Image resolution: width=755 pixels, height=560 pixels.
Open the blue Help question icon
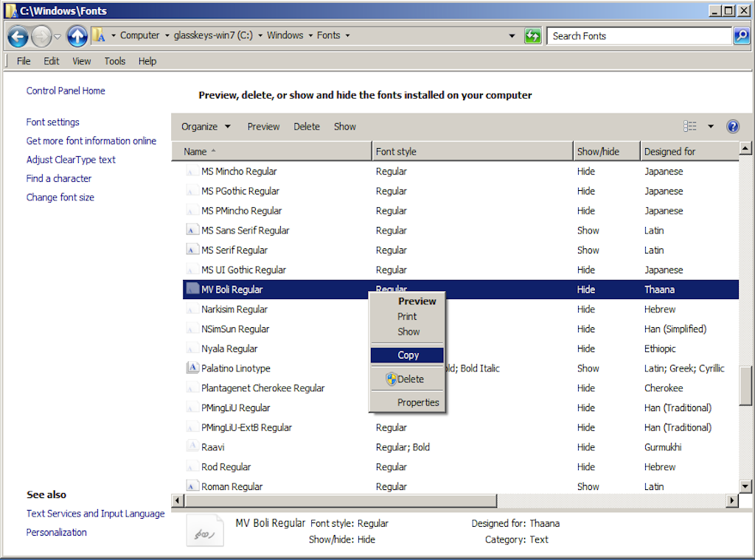coord(732,127)
